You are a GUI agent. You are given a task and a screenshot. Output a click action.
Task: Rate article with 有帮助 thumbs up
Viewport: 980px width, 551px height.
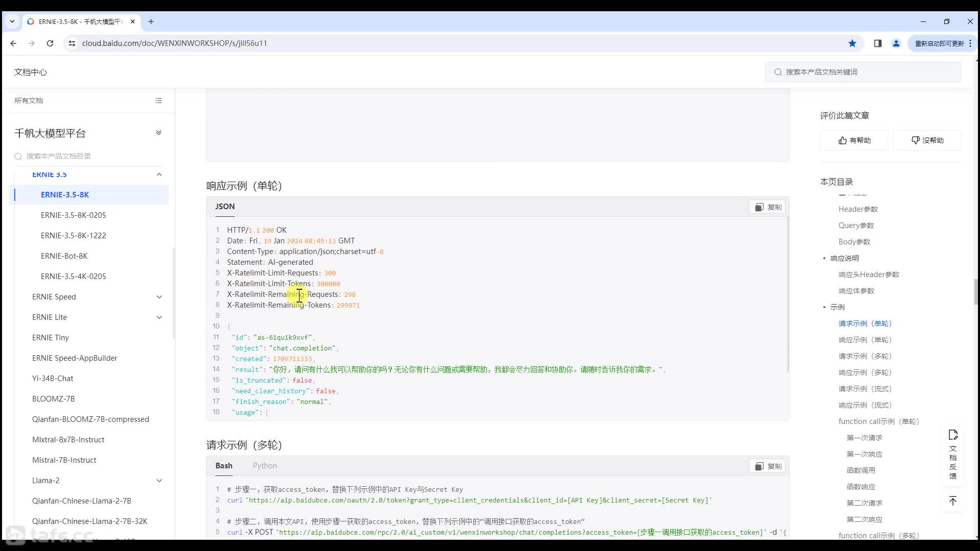pyautogui.click(x=854, y=140)
